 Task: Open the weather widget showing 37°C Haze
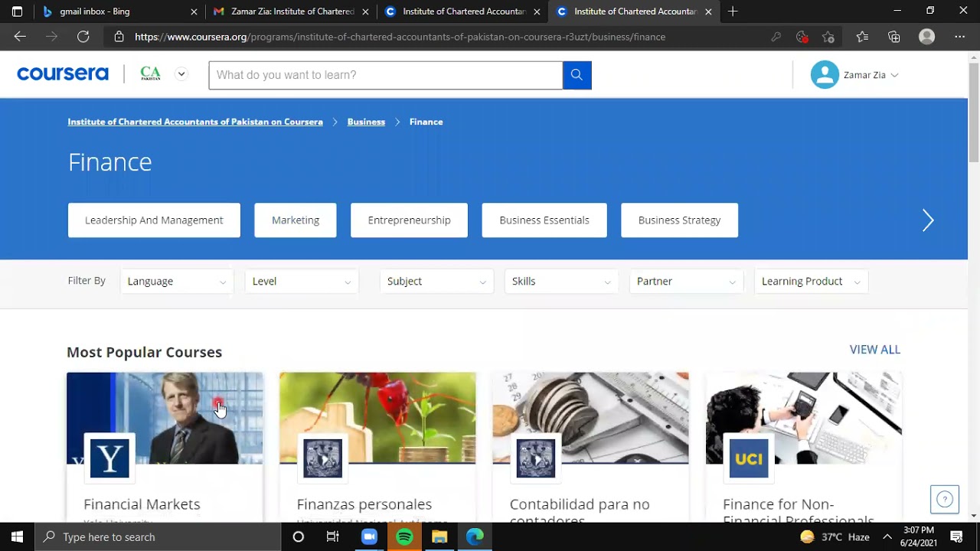[835, 536]
